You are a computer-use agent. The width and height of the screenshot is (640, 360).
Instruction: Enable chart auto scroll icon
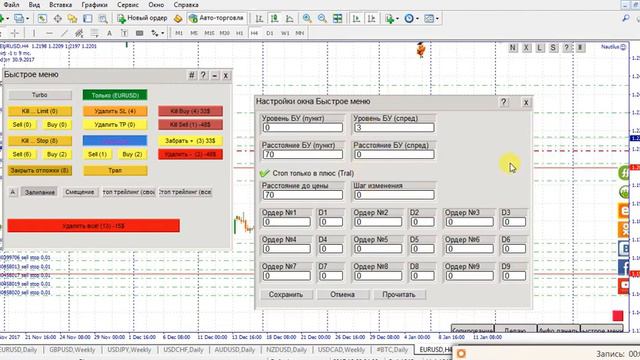tap(356, 18)
